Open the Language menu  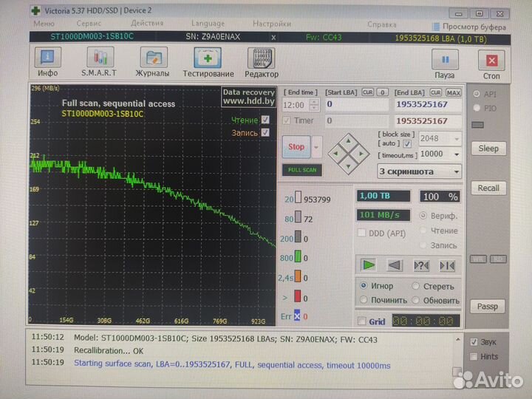208,24
